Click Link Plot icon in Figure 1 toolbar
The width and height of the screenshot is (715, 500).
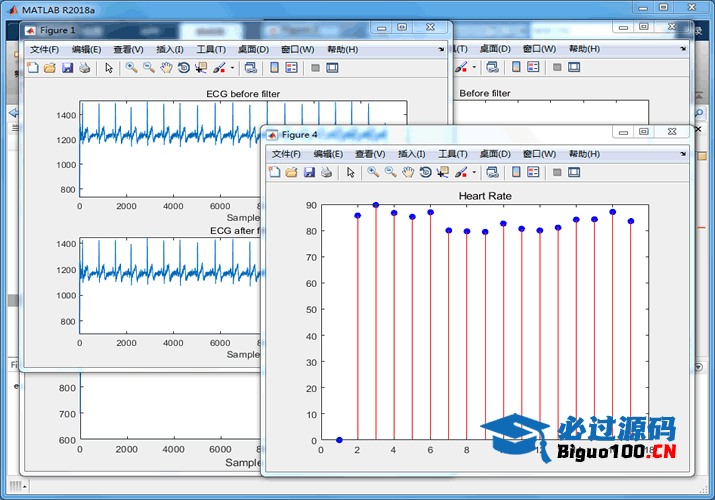coord(250,68)
